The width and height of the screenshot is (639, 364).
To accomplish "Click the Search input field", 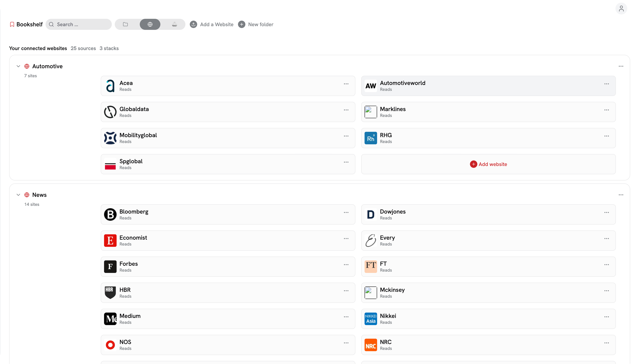I will pos(79,24).
